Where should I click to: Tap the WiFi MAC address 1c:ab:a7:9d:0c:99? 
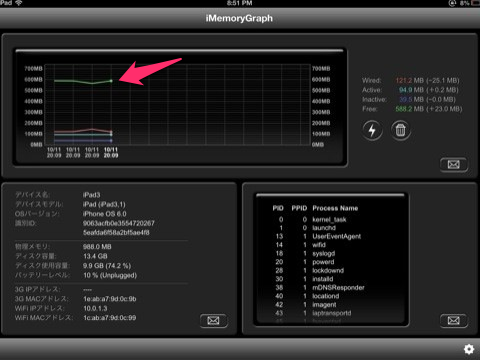[x=109, y=318]
